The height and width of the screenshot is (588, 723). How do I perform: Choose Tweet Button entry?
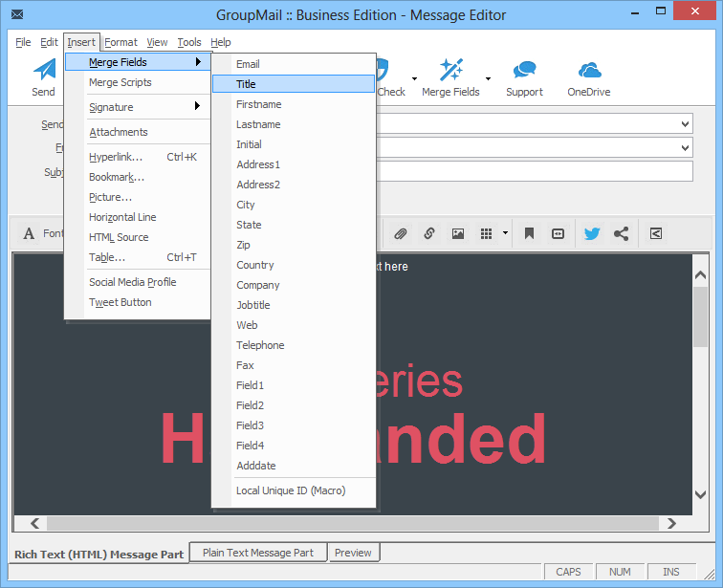pos(138,302)
